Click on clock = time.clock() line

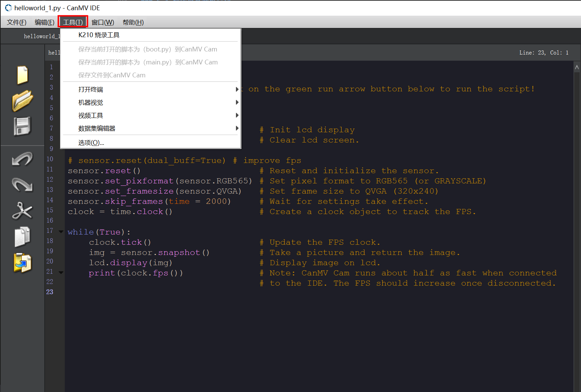point(120,211)
